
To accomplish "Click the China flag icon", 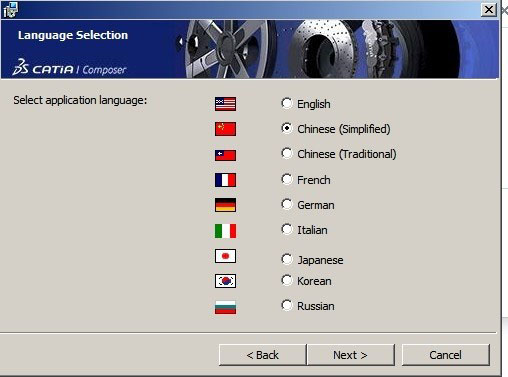I will coord(225,129).
